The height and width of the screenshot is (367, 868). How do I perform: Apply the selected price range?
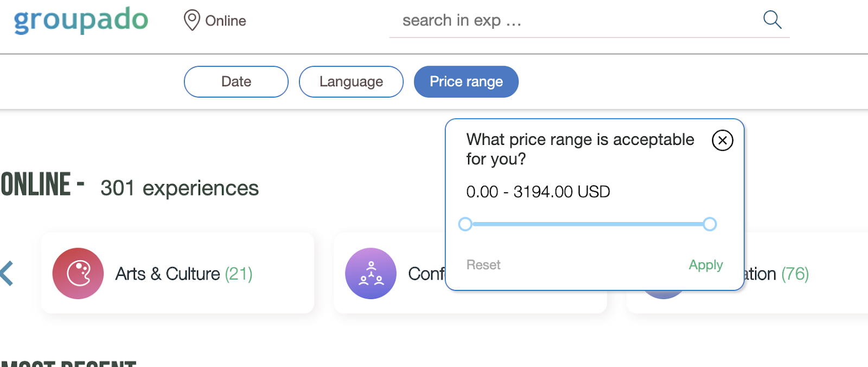(x=705, y=265)
